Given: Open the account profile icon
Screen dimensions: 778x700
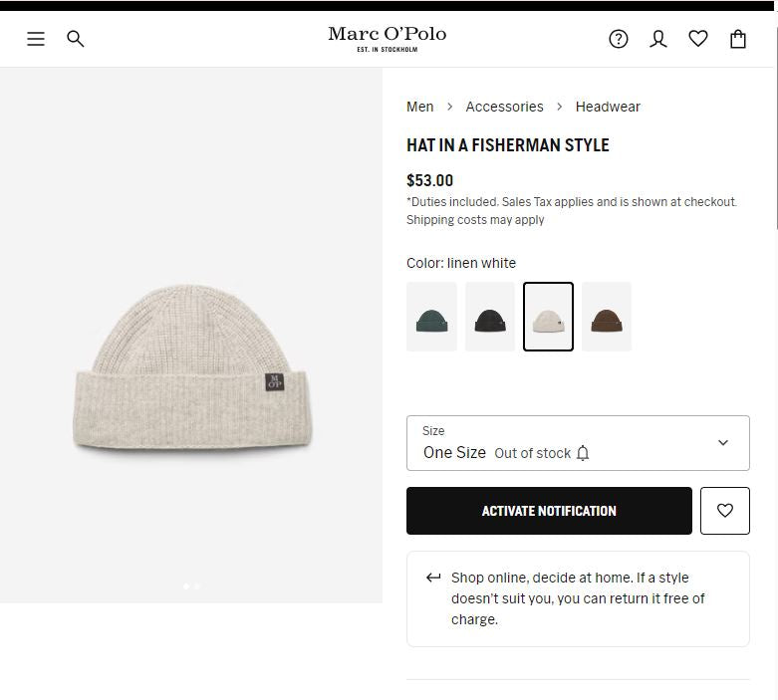Looking at the screenshot, I should (x=658, y=39).
